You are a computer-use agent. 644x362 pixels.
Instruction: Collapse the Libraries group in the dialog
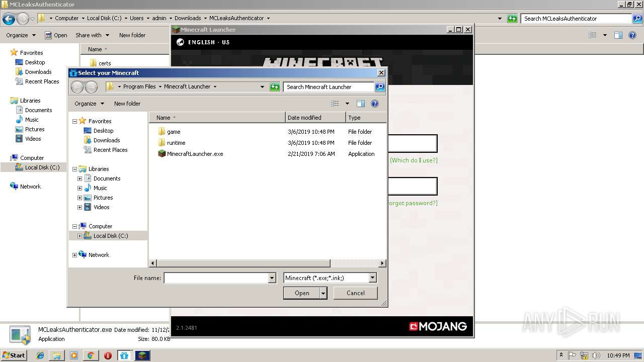[x=74, y=169]
